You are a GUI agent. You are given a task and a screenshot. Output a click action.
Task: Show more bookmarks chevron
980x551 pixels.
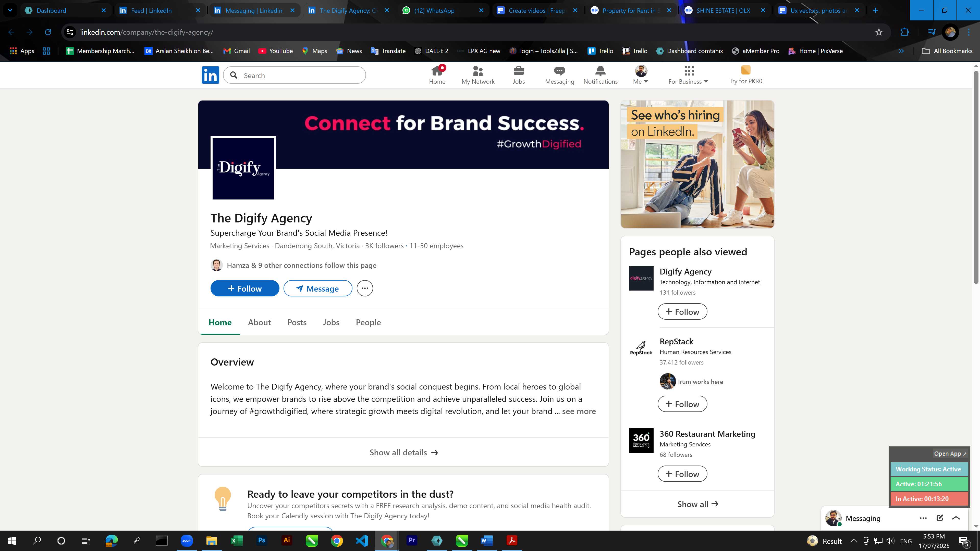tap(901, 51)
